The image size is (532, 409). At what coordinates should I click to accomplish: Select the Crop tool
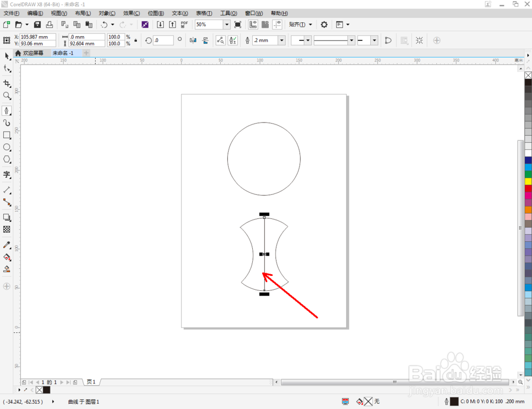pos(7,84)
